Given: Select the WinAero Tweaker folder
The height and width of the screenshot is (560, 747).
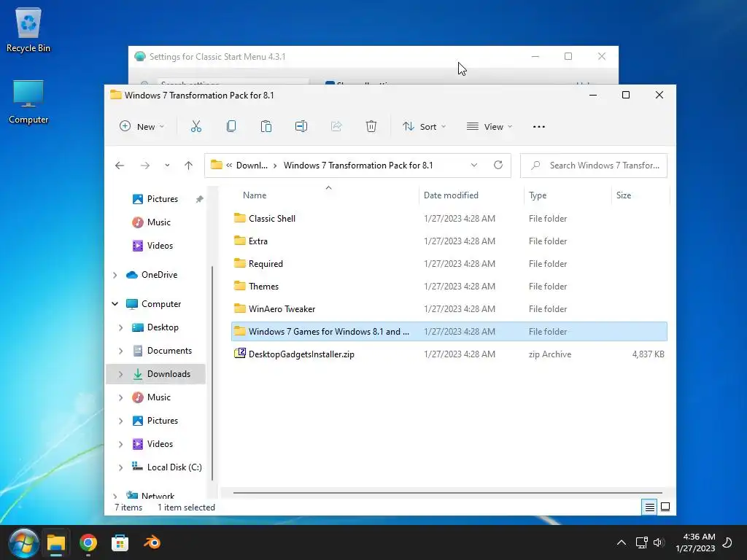Looking at the screenshot, I should coord(449,309).
